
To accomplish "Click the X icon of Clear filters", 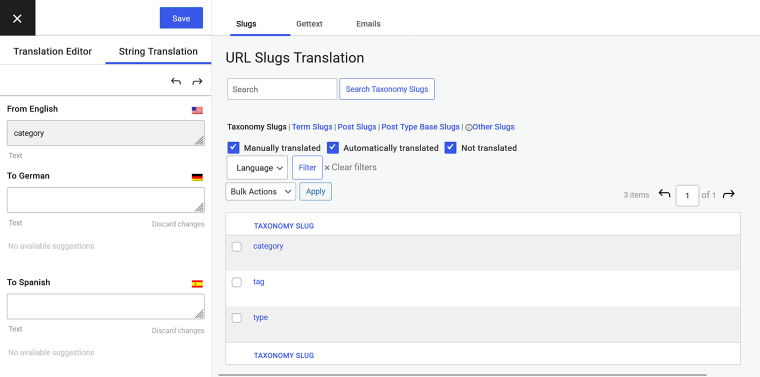I will pos(327,168).
